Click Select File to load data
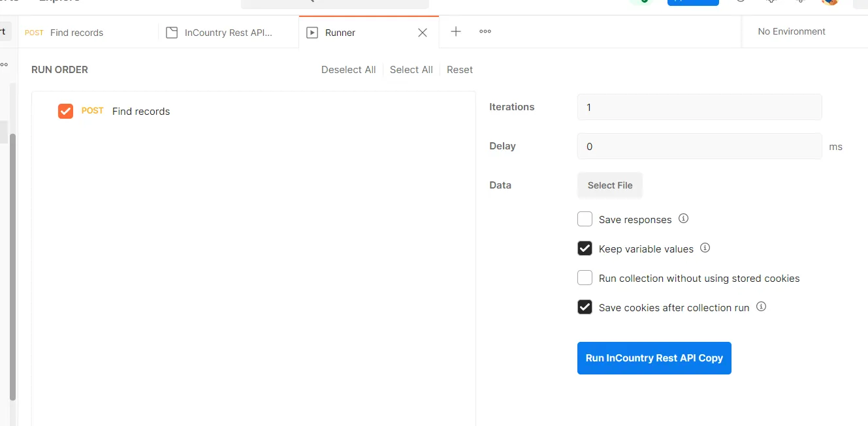Screen dimensions: 868x426 tap(609, 185)
